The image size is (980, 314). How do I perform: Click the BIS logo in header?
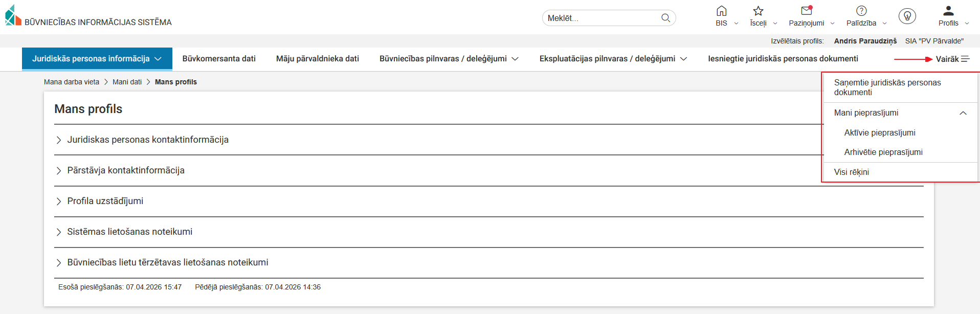coord(13,15)
